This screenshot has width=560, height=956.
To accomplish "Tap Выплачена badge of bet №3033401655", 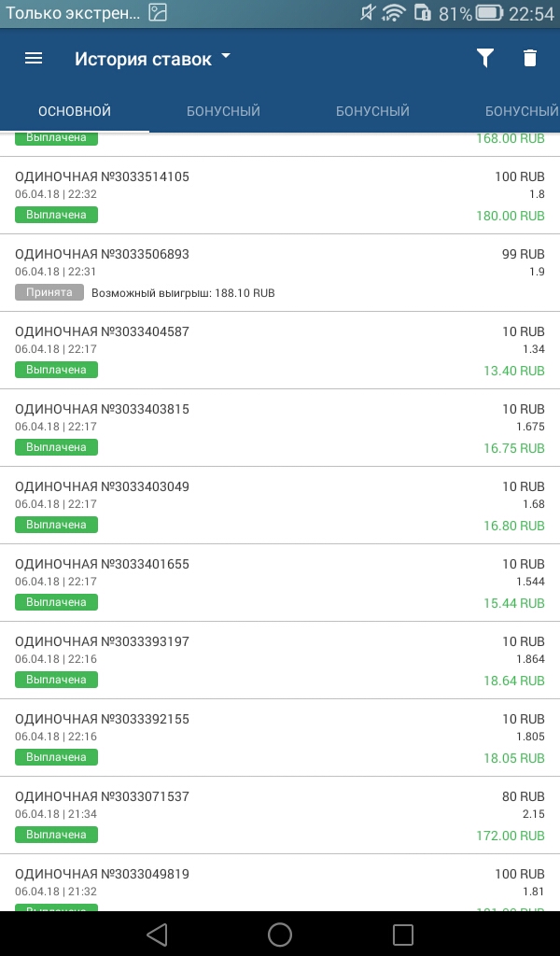I will [56, 602].
